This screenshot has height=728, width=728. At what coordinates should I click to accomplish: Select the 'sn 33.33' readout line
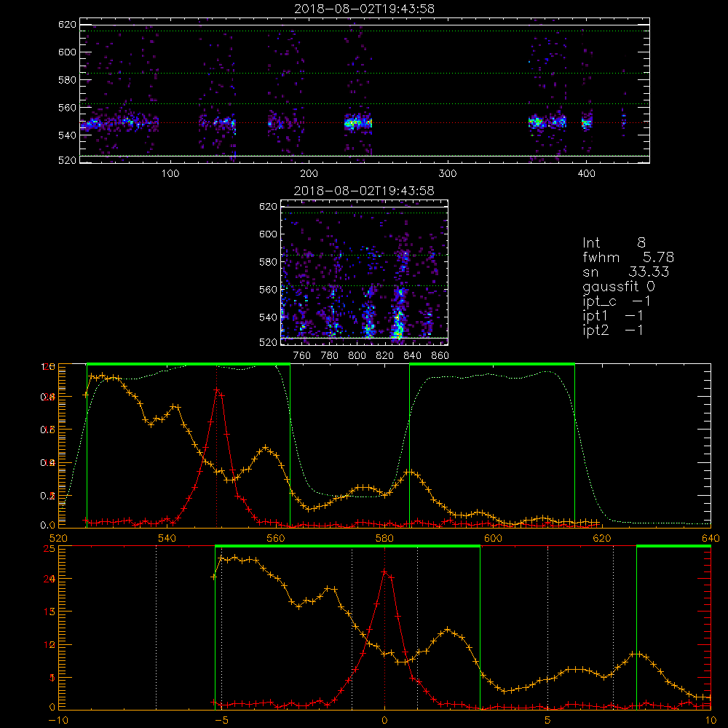(625, 272)
